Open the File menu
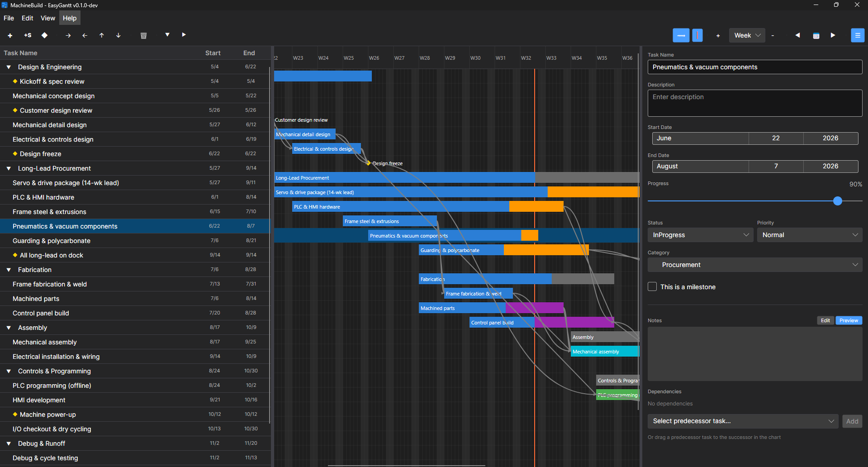The image size is (868, 467). (9, 18)
